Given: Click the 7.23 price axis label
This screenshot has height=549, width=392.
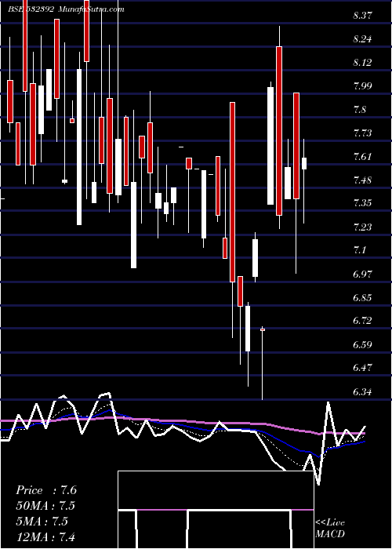Looking at the screenshot, I should [362, 227].
